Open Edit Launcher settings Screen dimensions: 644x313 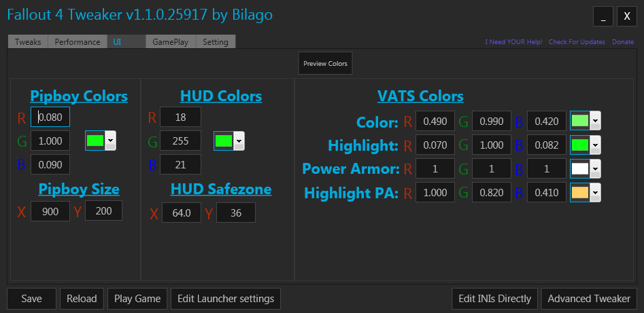point(226,299)
